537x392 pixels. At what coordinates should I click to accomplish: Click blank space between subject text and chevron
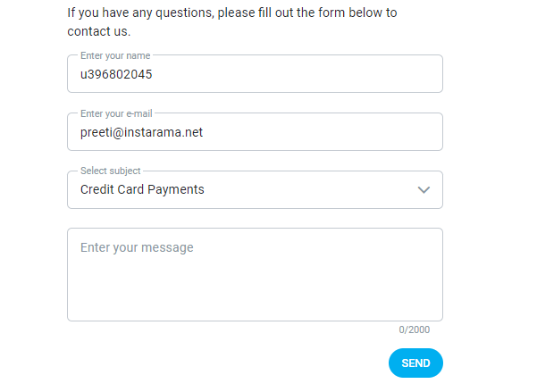[313, 190]
